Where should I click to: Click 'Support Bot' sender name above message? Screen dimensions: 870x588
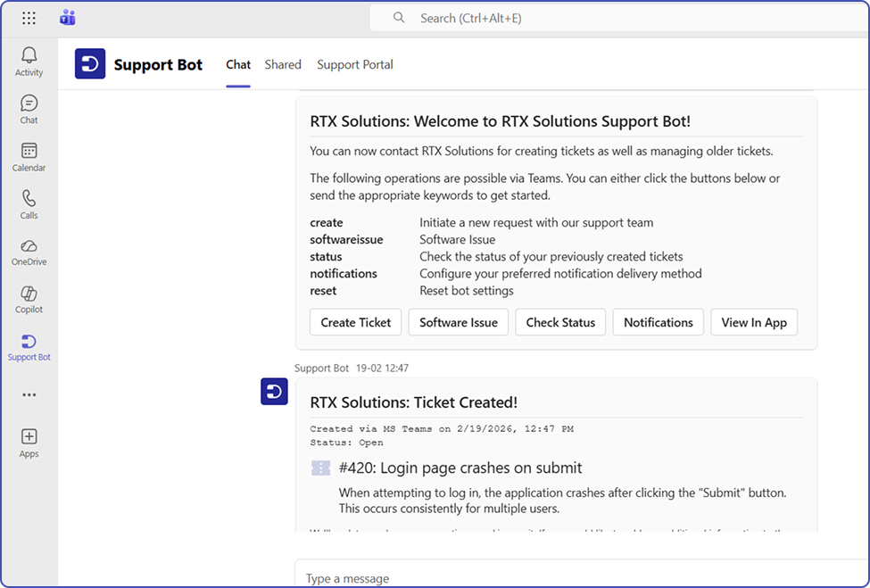click(x=321, y=369)
